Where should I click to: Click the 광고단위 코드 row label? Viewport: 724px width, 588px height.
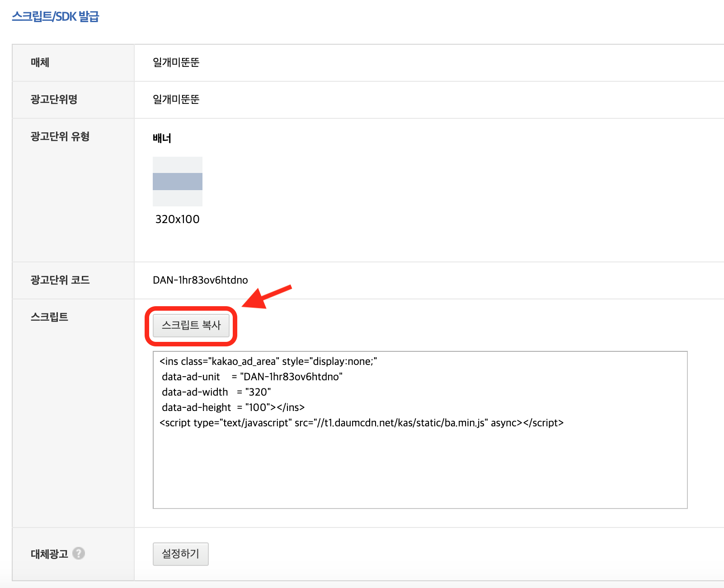click(60, 280)
